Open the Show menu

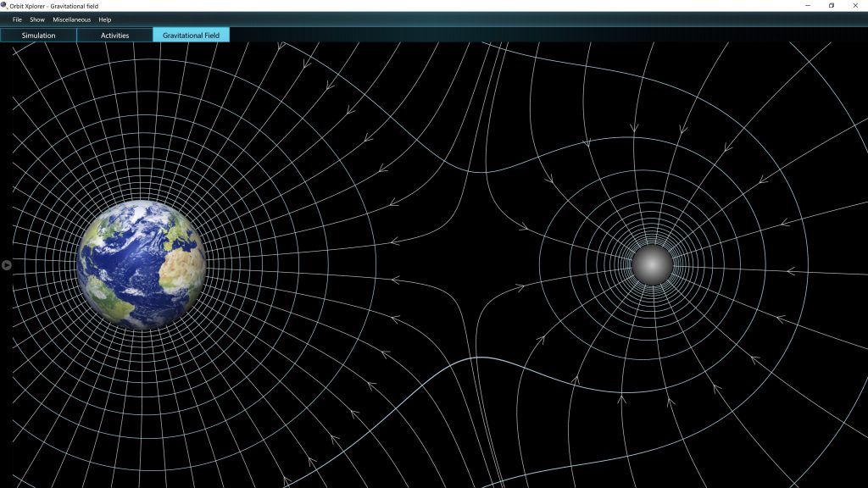point(37,19)
